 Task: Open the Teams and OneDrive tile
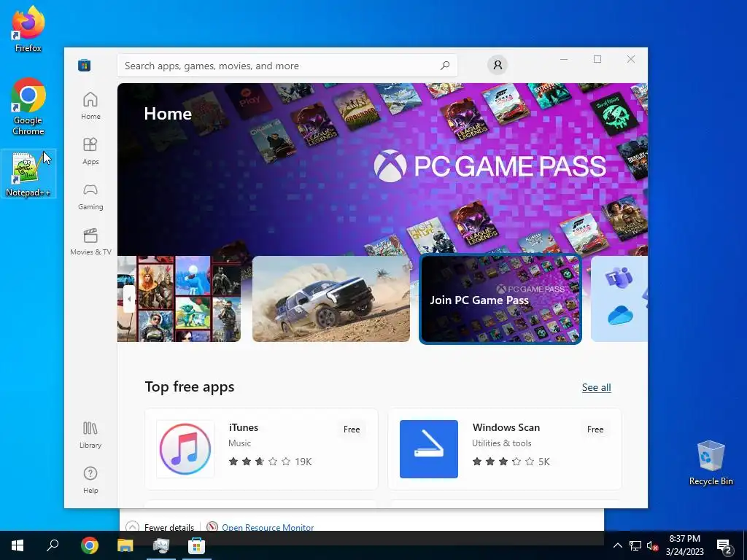(619, 299)
